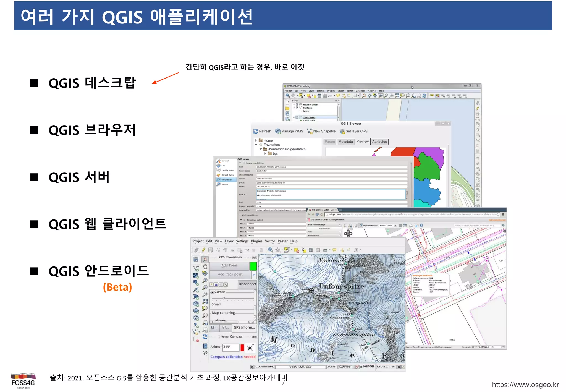
Task: Click the What's This help cursor icon
Action: pos(205,353)
